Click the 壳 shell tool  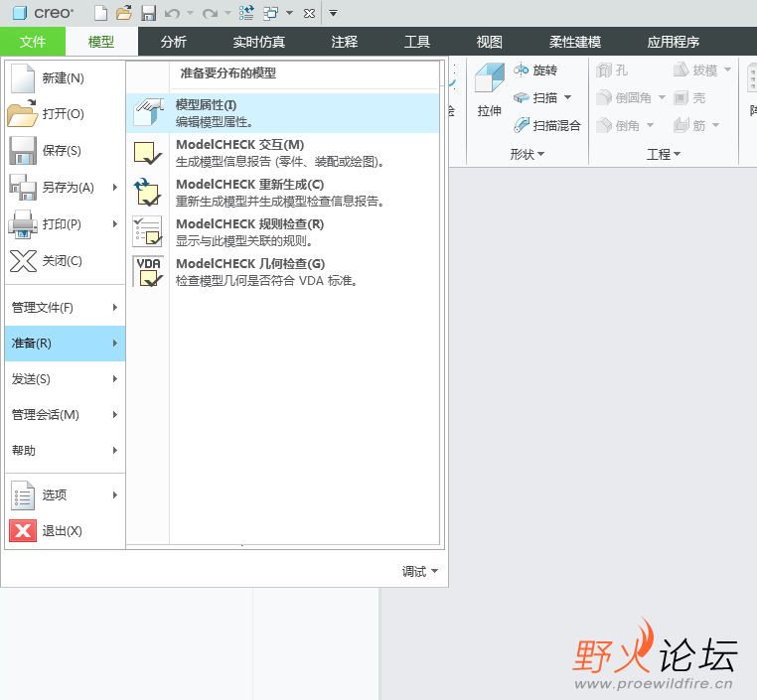[x=689, y=98]
